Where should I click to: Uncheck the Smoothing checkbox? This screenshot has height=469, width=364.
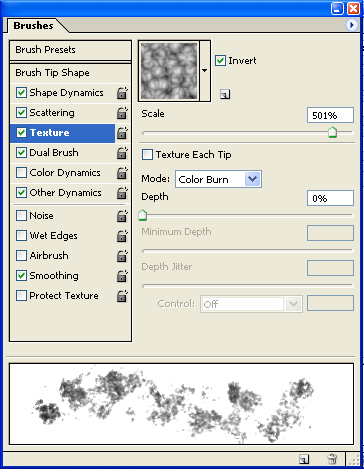21,276
